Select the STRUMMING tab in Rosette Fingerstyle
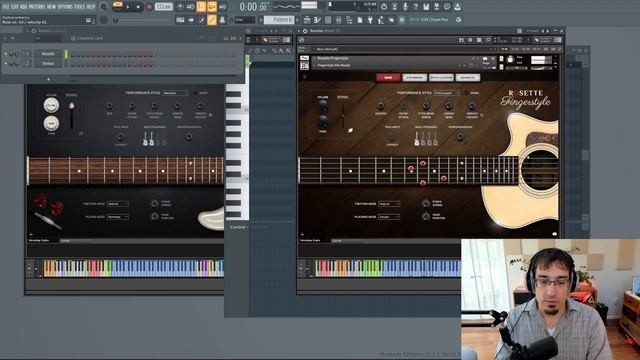The image size is (640, 360). [x=414, y=77]
